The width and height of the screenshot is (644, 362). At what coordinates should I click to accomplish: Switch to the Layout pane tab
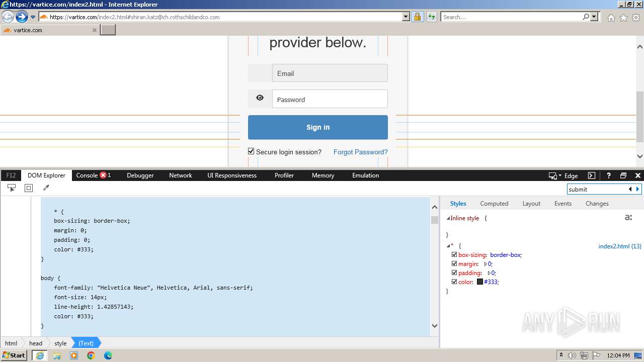click(531, 204)
